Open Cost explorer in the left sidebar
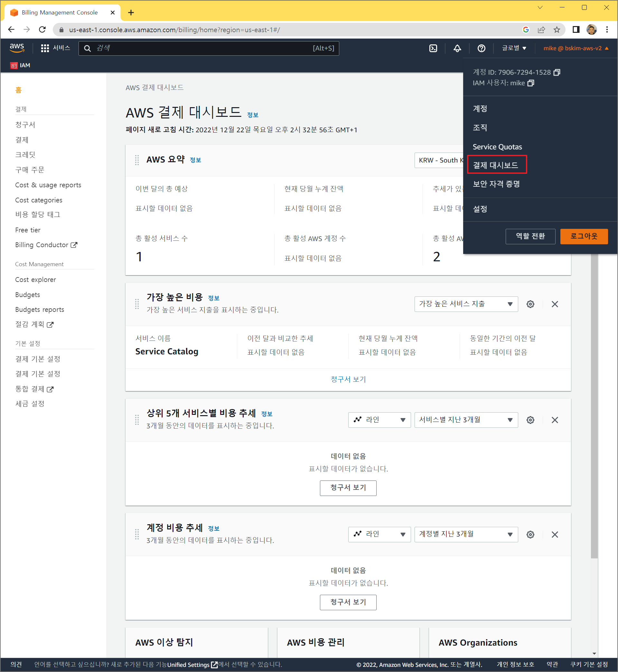The image size is (618, 672). click(35, 279)
